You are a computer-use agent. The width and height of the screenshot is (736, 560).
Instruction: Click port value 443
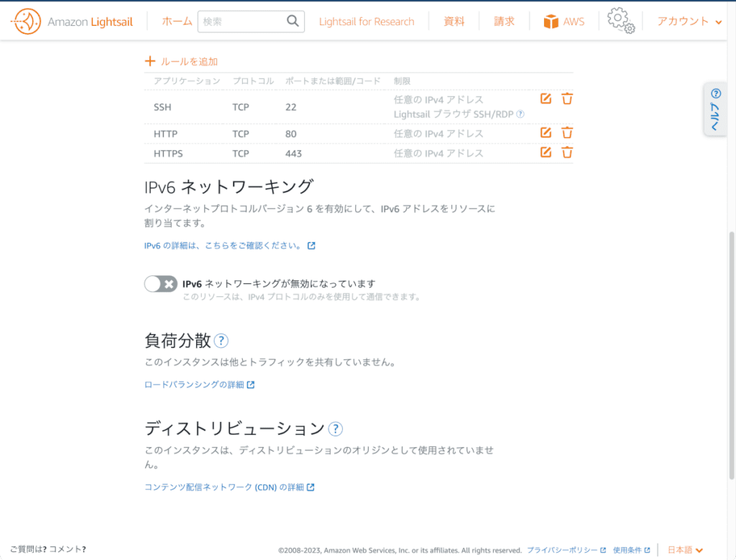click(293, 154)
